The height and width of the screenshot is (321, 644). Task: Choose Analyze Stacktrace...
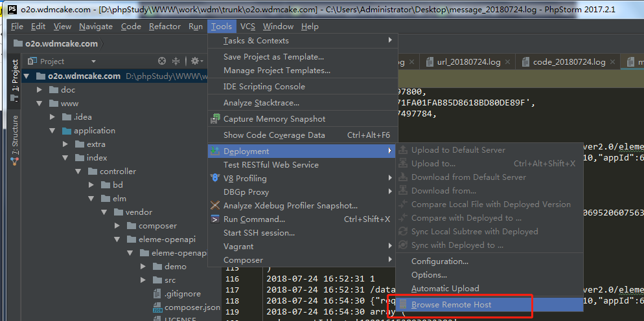[x=261, y=103]
